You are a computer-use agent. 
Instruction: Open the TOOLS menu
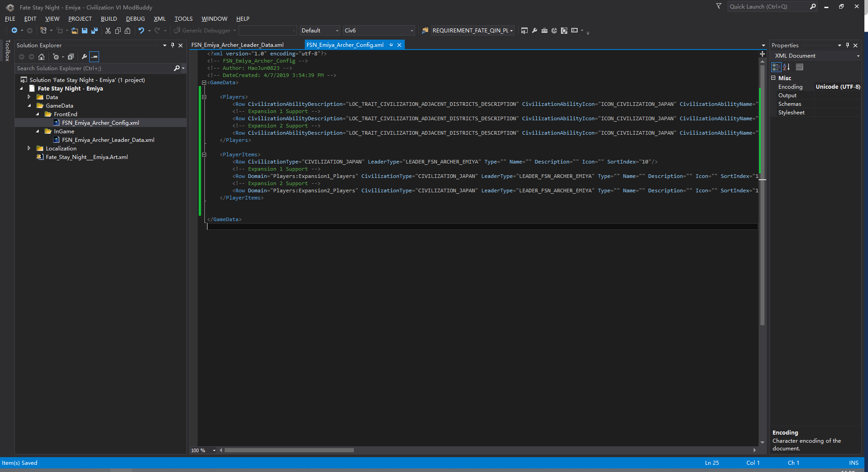[x=184, y=19]
